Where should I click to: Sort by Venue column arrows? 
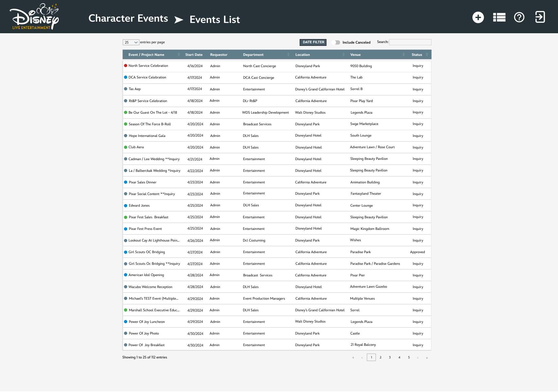click(404, 55)
